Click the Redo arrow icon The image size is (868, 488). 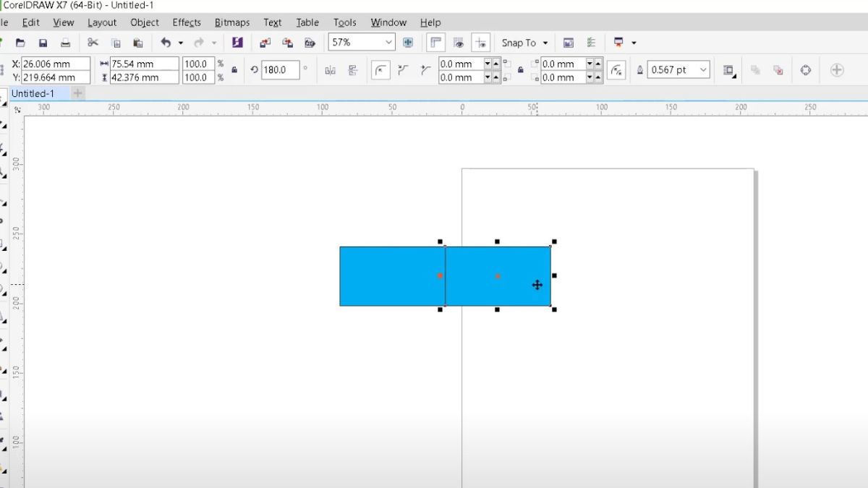pyautogui.click(x=199, y=43)
